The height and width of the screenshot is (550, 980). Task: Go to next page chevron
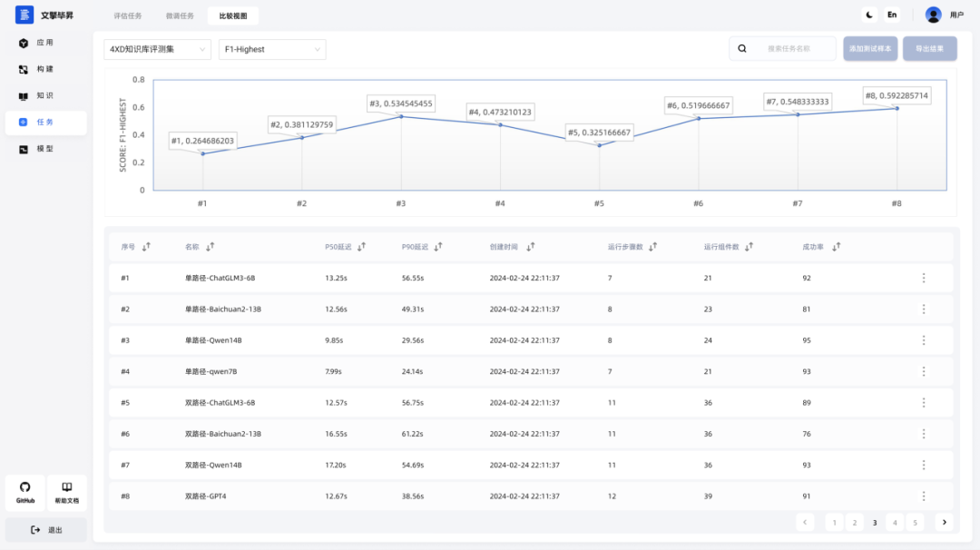click(945, 523)
